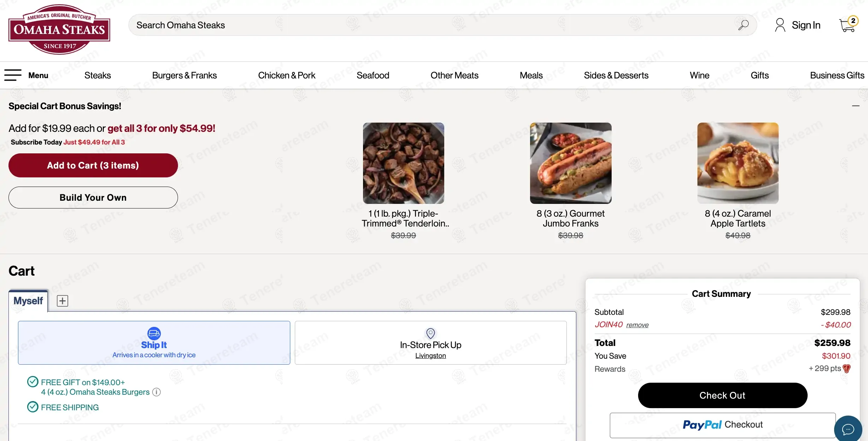Viewport: 868px width, 441px height.
Task: Click the Caramel Apple Tartlets thumbnail
Action: 738,163
